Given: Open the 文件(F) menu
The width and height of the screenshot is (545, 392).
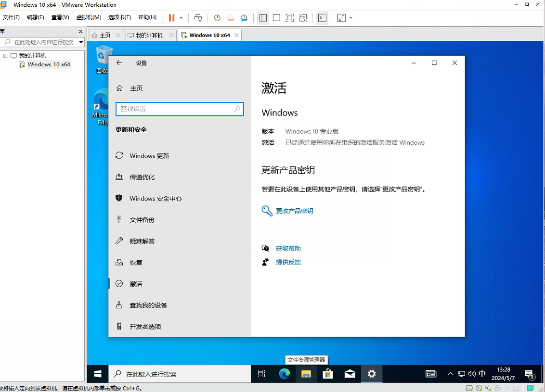Looking at the screenshot, I should [x=11, y=17].
